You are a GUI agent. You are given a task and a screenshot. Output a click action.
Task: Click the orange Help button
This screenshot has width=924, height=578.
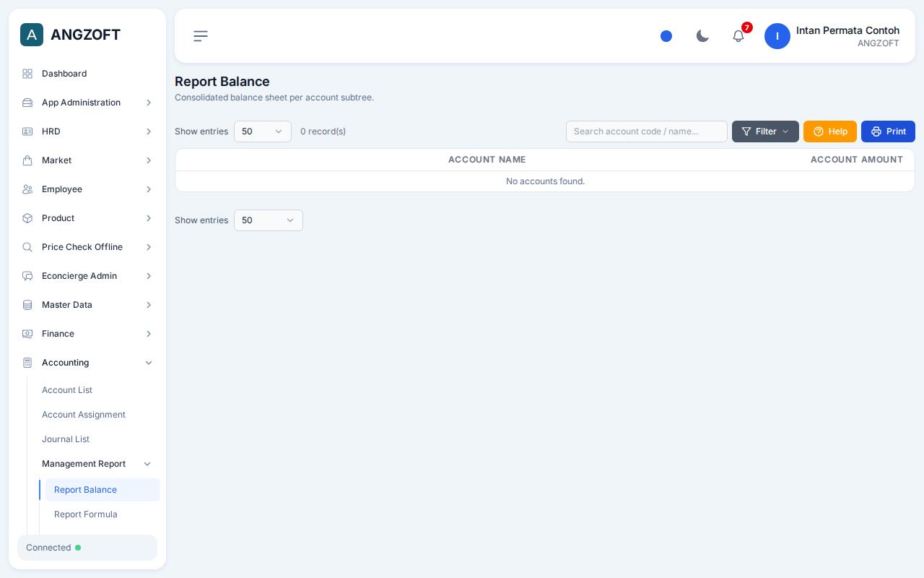[x=830, y=131]
